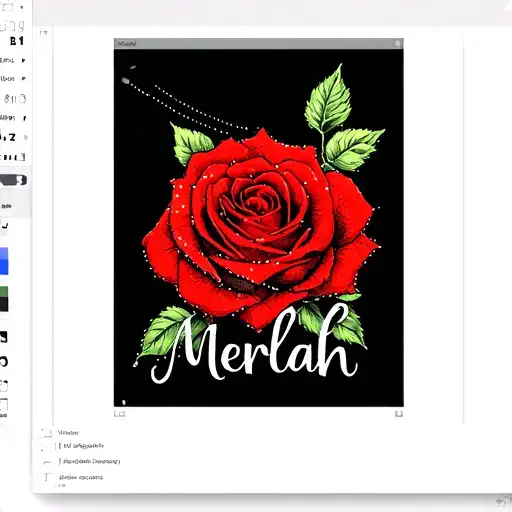Close the rose document using its title bar icon

click(x=397, y=44)
